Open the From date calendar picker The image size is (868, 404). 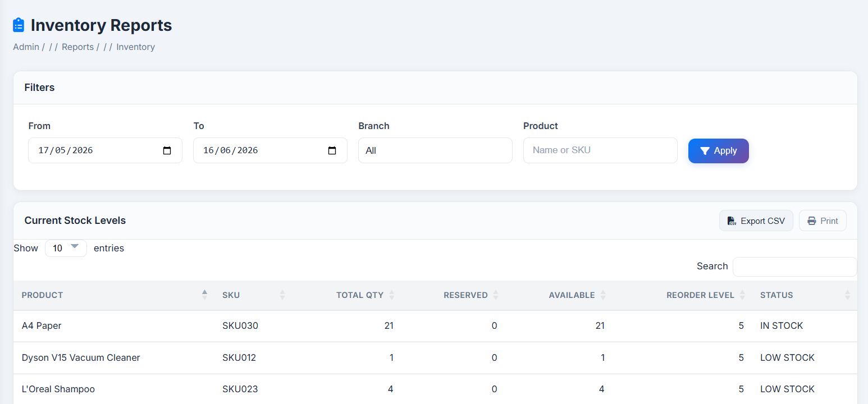tap(167, 150)
